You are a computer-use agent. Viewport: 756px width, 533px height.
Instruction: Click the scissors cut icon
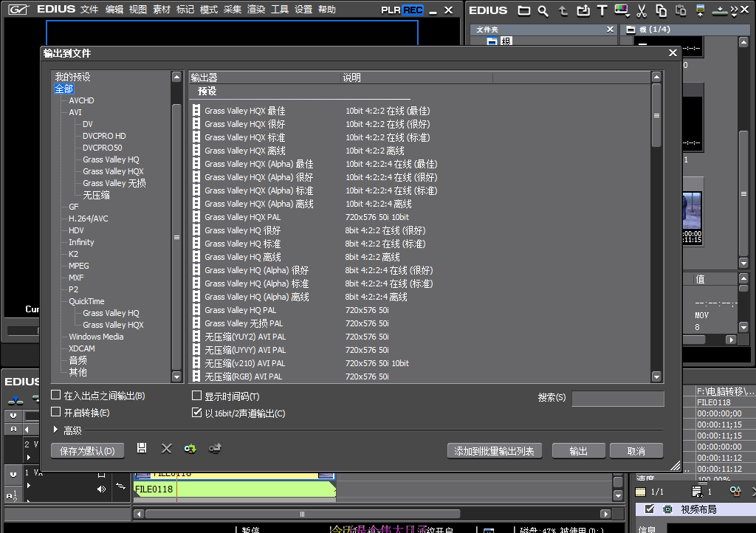(x=641, y=10)
